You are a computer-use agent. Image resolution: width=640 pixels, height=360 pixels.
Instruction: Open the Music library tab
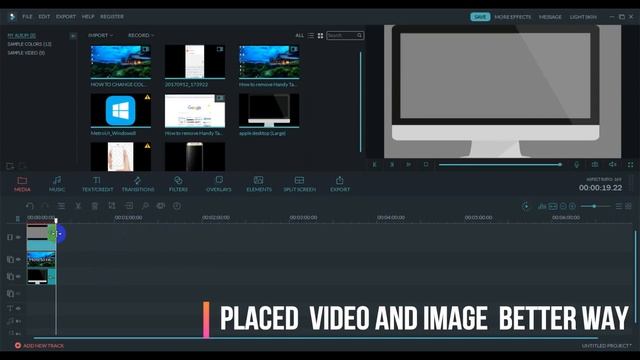click(57, 184)
